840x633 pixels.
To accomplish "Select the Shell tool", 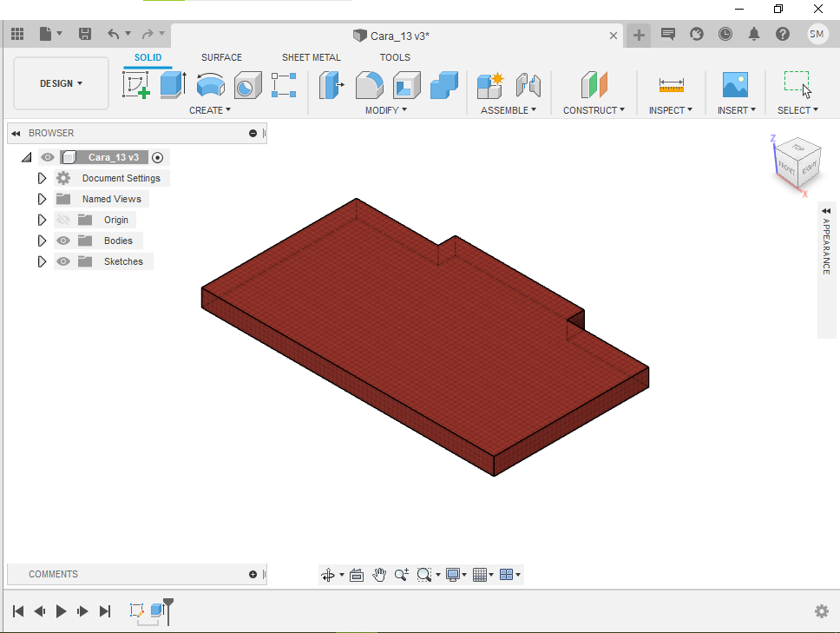I will (x=407, y=85).
